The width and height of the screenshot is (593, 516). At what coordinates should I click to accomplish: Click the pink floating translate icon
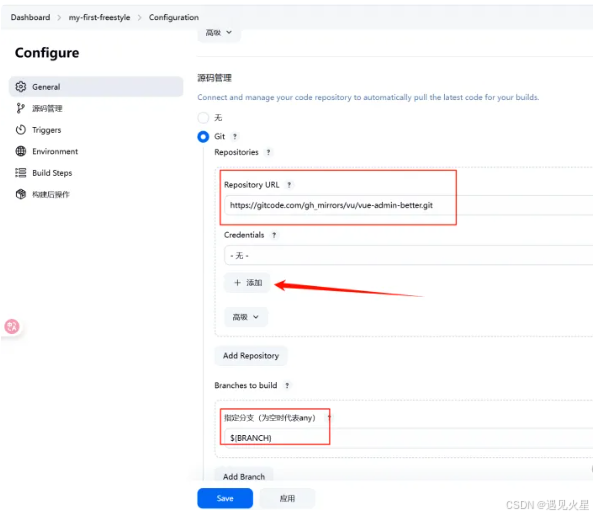pyautogui.click(x=12, y=326)
